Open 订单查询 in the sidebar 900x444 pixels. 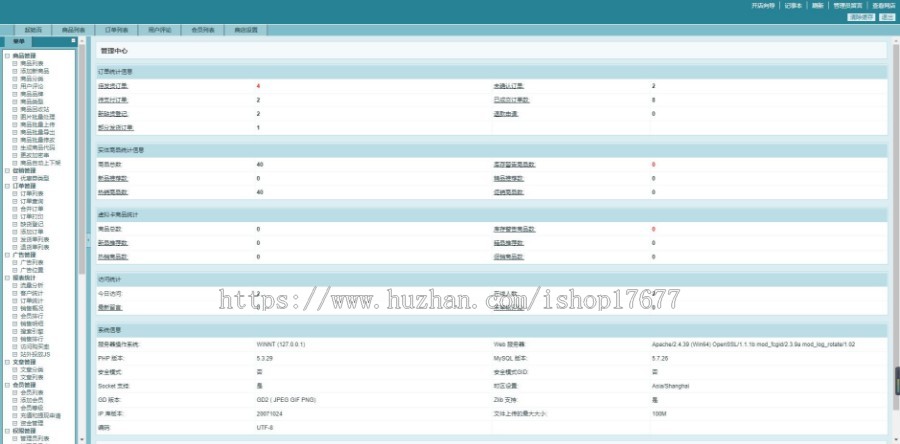(x=32, y=201)
